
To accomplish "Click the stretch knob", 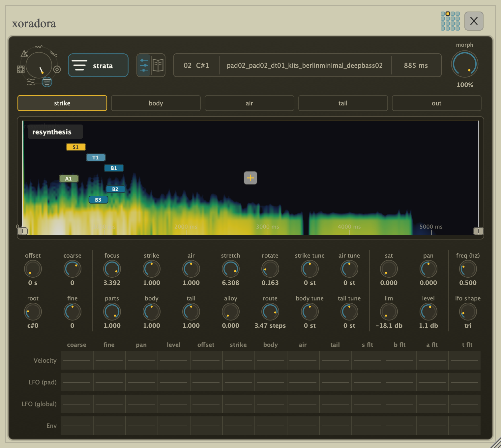I will (x=231, y=269).
